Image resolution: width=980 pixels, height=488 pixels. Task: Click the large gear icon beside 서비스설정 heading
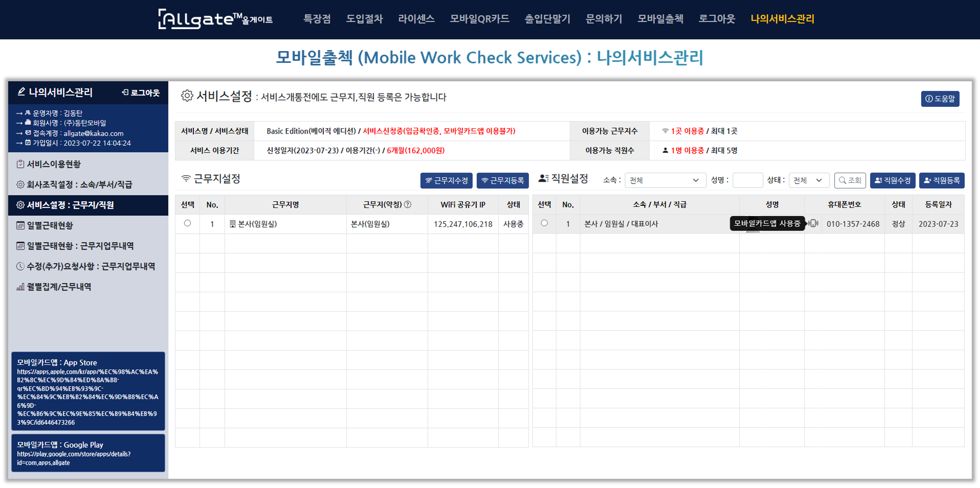(x=187, y=96)
